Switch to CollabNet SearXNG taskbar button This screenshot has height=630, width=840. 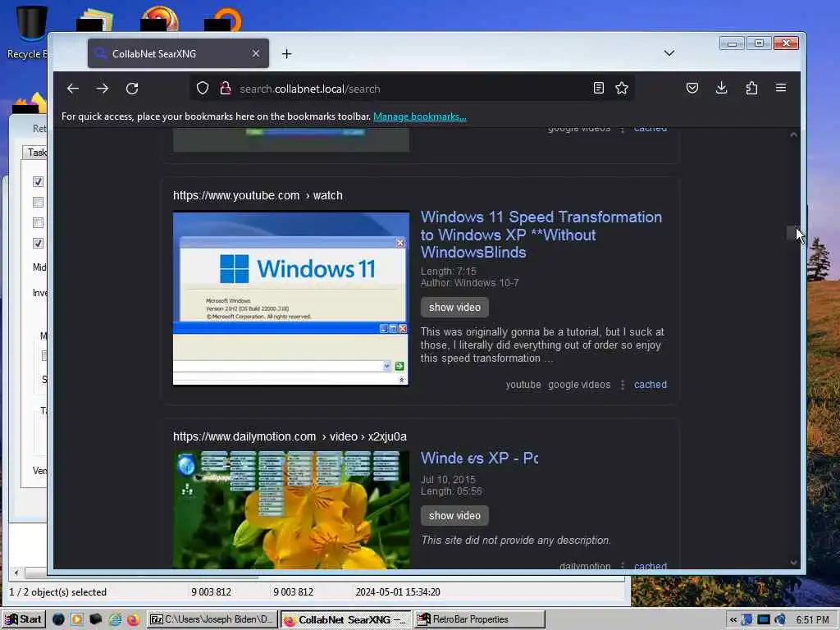(x=346, y=619)
